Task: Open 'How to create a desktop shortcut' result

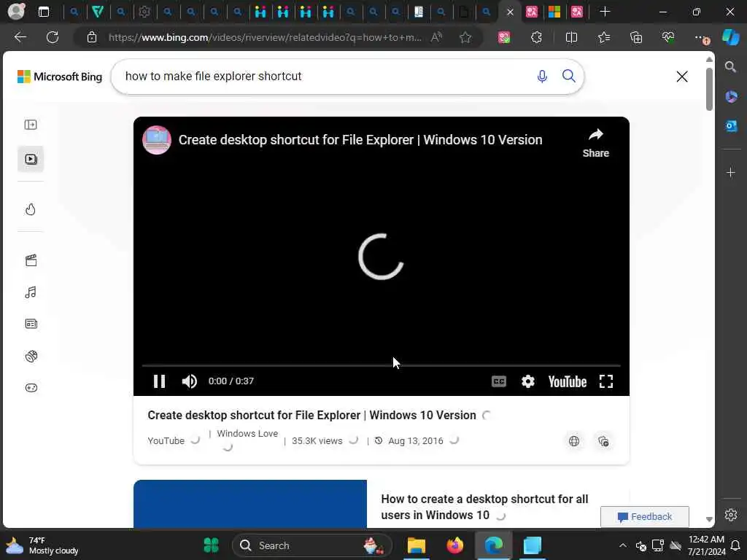Action: point(484,507)
